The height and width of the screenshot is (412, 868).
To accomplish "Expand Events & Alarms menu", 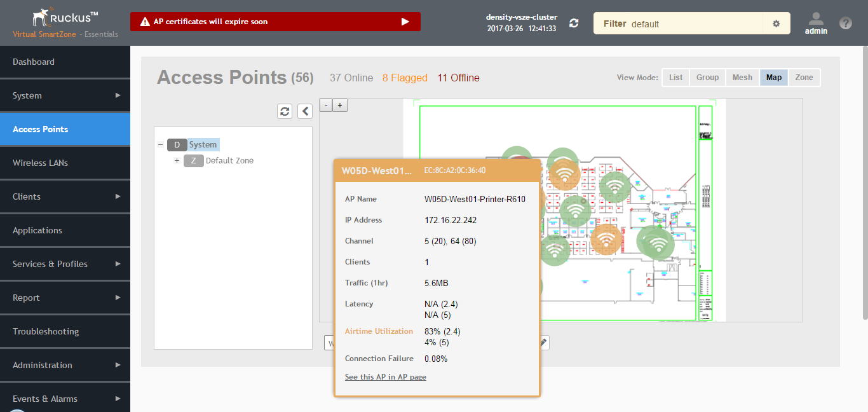I will tap(65, 399).
